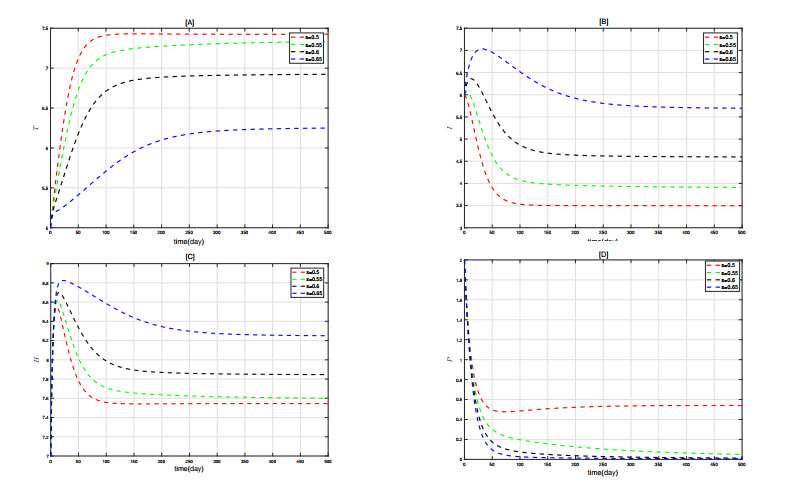Click the time(day) x-axis label of plot [C]
The width and height of the screenshot is (809, 484).
(189, 468)
